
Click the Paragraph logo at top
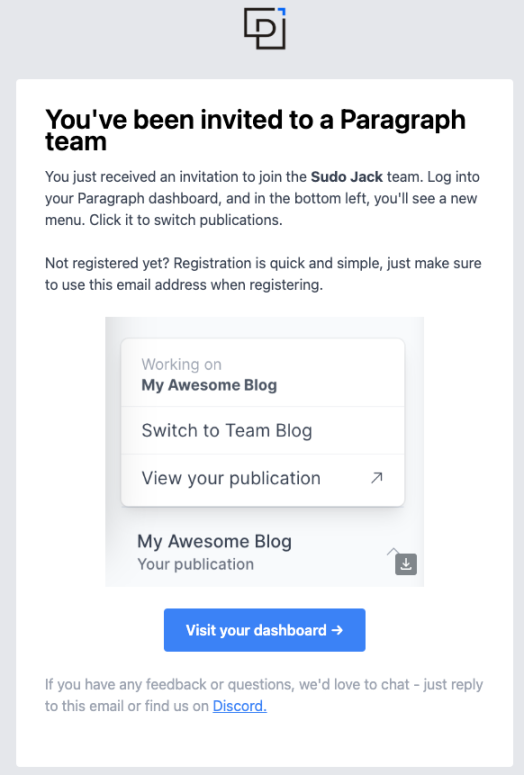coord(265,29)
